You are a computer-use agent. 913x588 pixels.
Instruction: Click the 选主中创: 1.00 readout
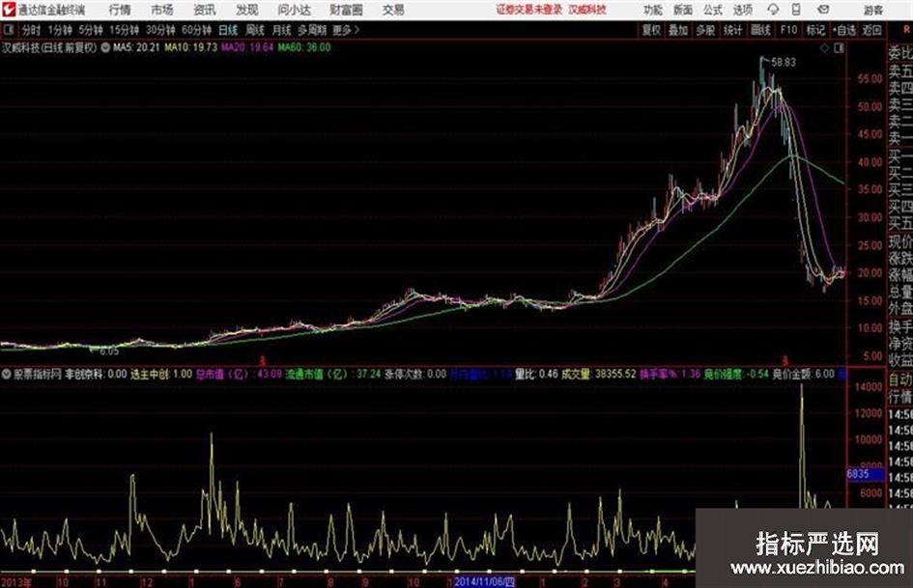(x=161, y=374)
